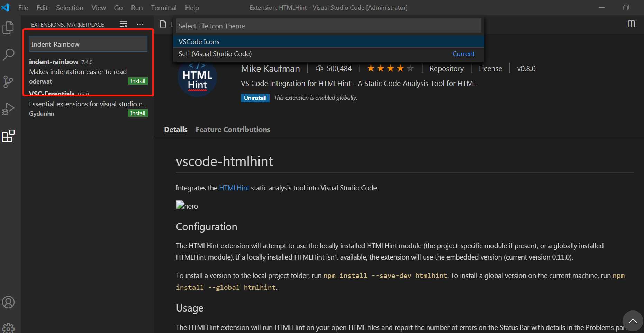Open the File menu

[x=23, y=8]
